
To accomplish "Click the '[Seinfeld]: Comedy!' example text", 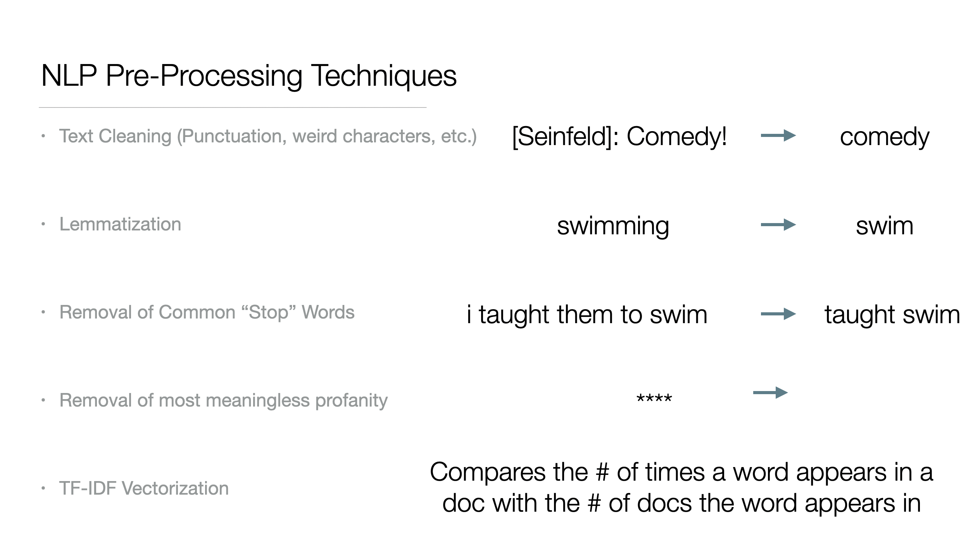I will pos(619,137).
